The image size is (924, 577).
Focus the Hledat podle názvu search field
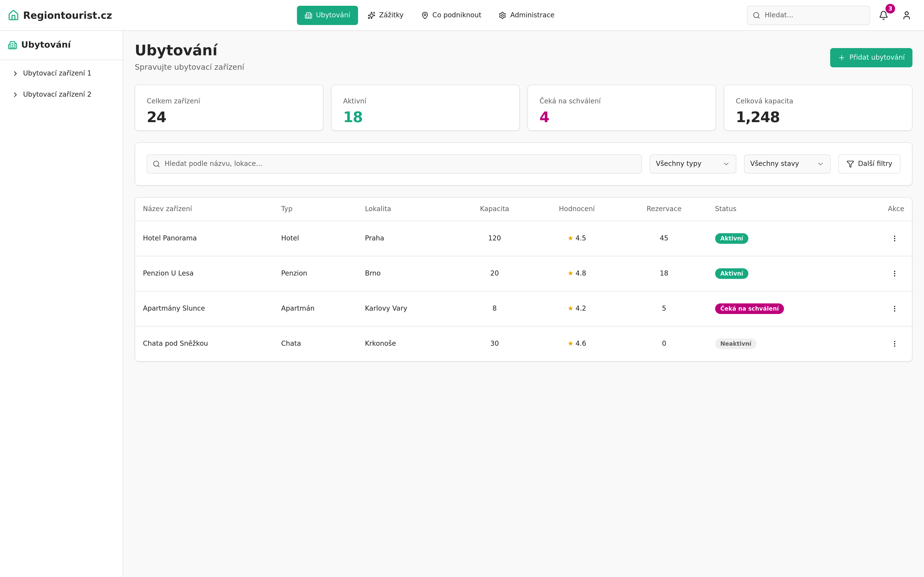(x=394, y=164)
